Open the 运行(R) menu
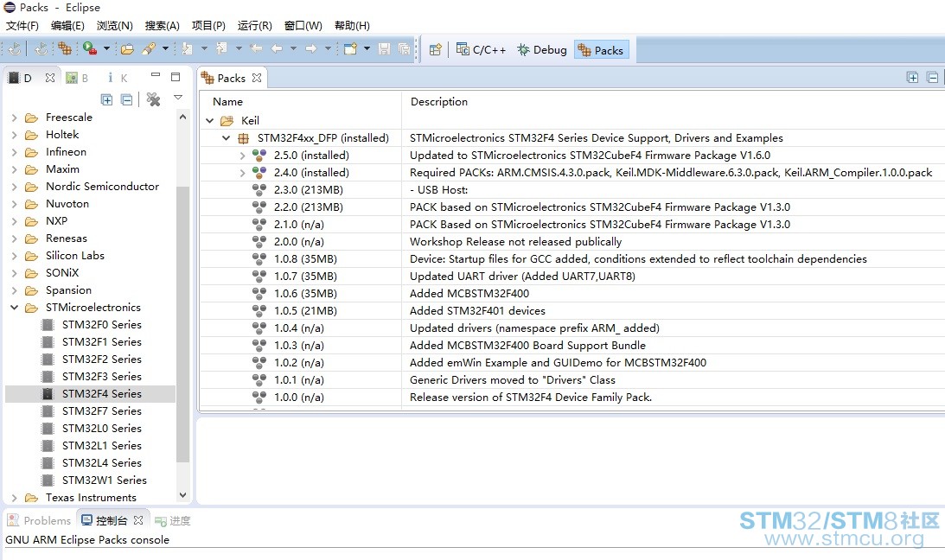945x560 pixels. 254,25
